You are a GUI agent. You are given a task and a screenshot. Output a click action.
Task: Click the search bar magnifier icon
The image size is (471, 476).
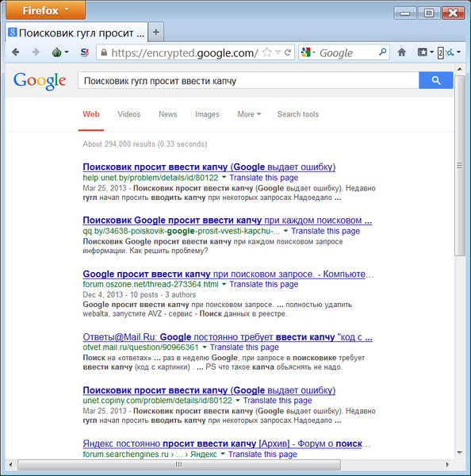(383, 52)
